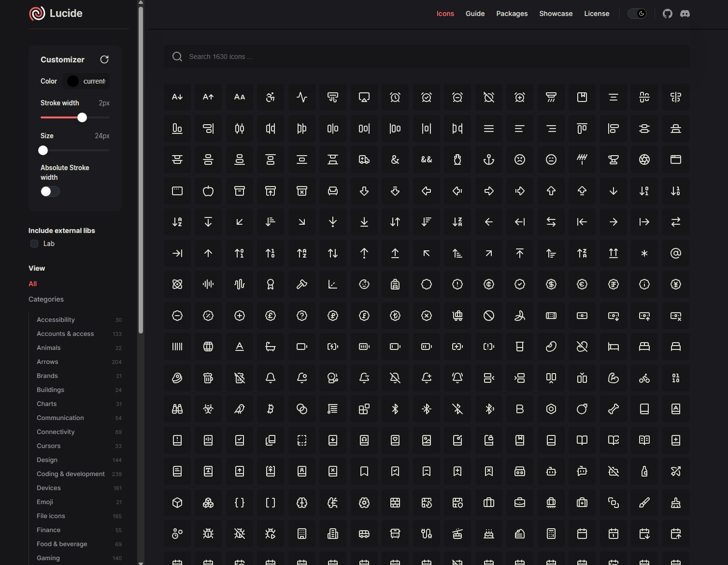Check the Lab external library checkbox
Screen dimensions: 728x565
[x=34, y=244]
